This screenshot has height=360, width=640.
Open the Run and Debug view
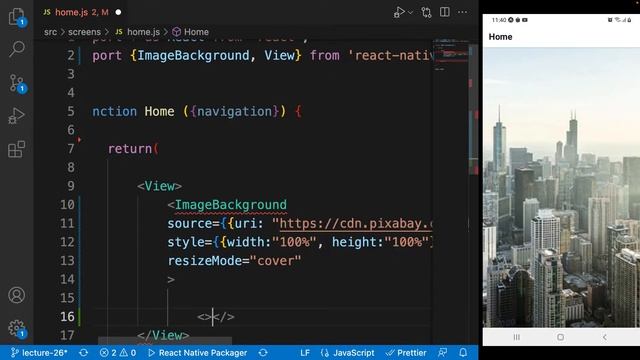coord(16,116)
